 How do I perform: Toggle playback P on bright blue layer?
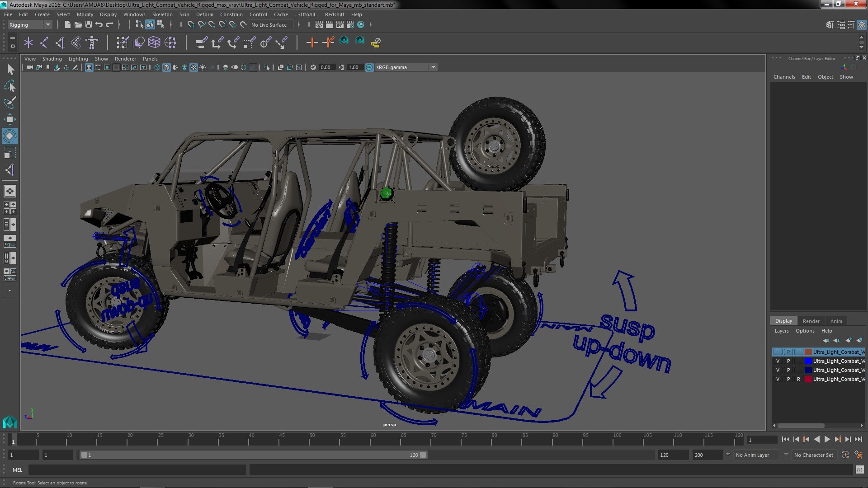(788, 361)
